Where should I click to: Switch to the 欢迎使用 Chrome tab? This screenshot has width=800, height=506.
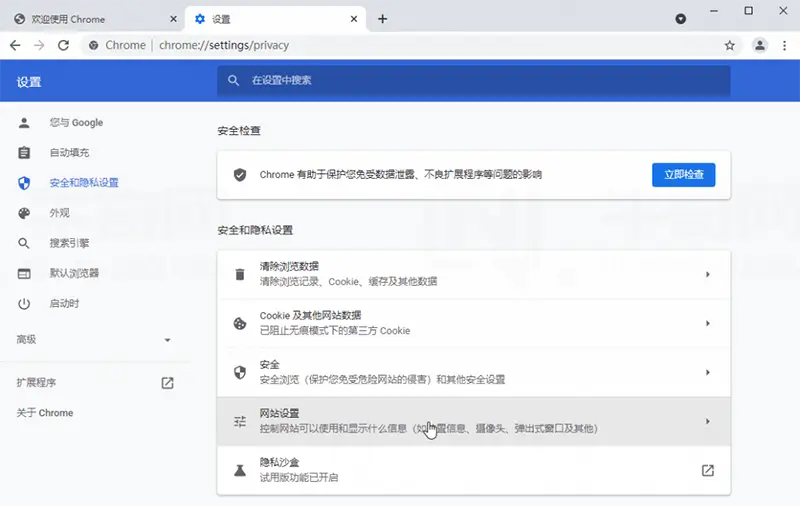point(92,19)
